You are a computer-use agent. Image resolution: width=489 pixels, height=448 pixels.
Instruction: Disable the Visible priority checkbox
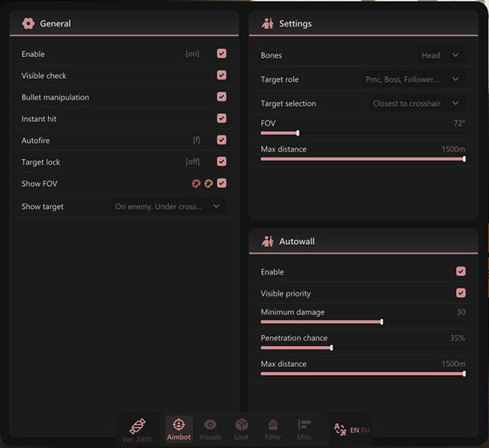pyautogui.click(x=461, y=293)
